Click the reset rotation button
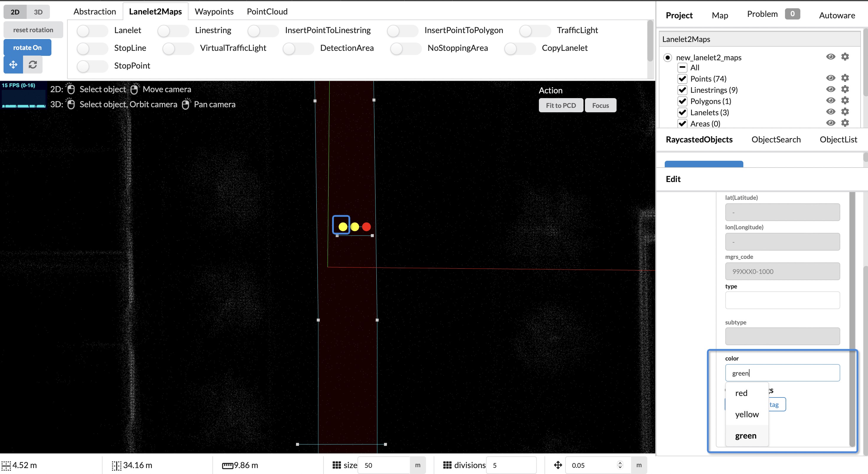This screenshot has width=868, height=474. pos(33,30)
